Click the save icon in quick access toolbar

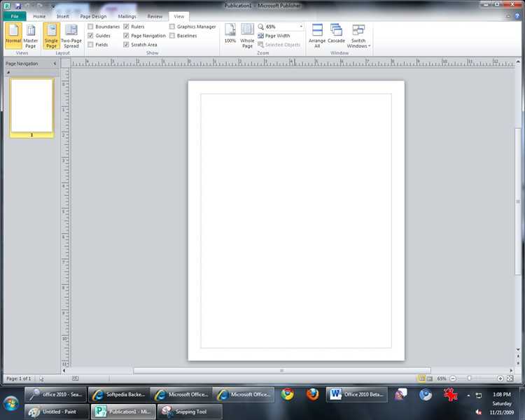(x=18, y=6)
